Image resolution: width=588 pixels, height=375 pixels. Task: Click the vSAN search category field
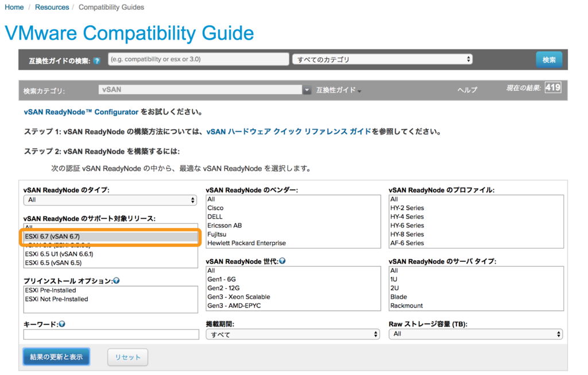[200, 90]
